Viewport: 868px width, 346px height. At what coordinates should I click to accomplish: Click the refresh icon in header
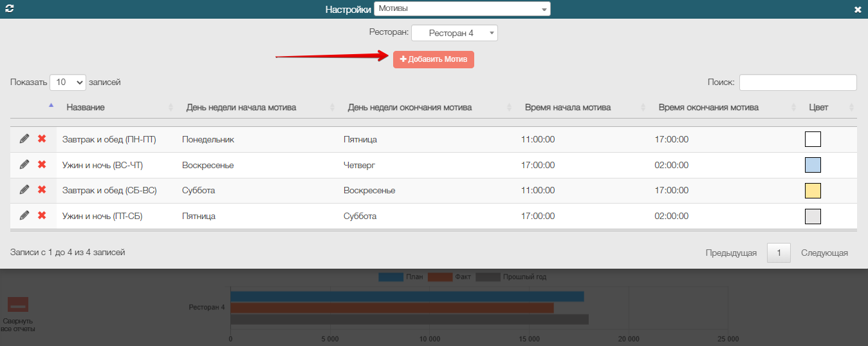click(10, 9)
